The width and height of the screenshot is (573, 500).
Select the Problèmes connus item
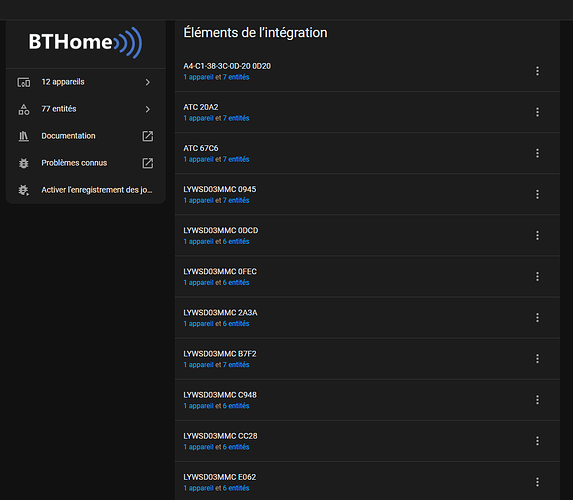[86, 163]
